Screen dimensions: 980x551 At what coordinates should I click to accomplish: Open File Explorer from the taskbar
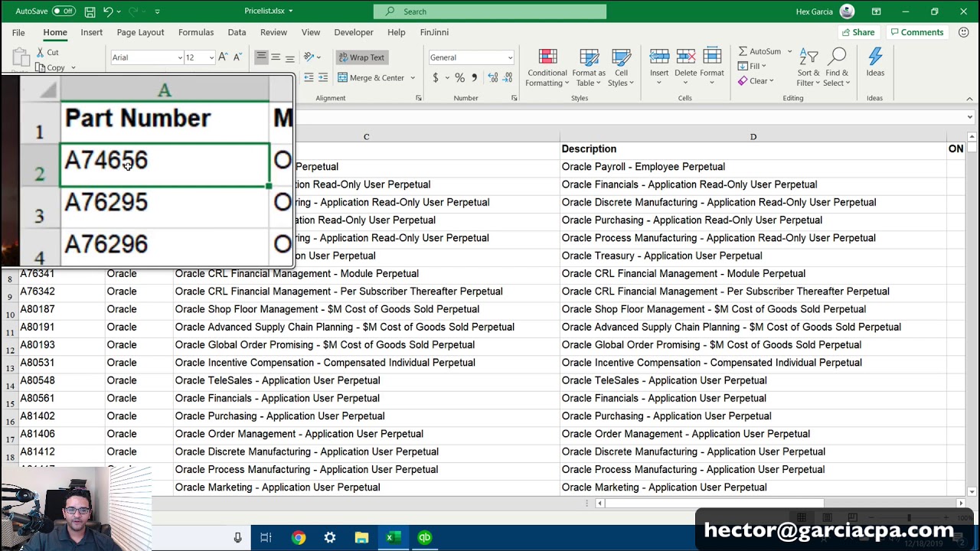tap(361, 538)
